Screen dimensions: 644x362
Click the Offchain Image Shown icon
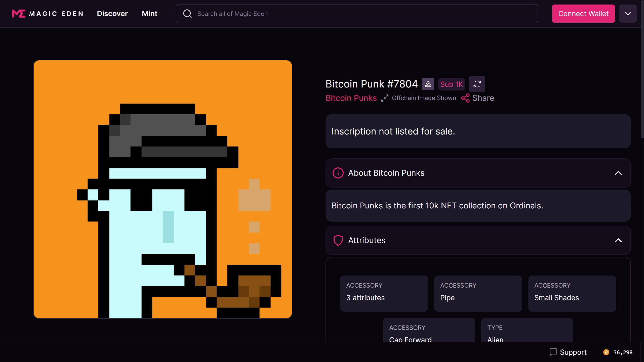(x=385, y=98)
